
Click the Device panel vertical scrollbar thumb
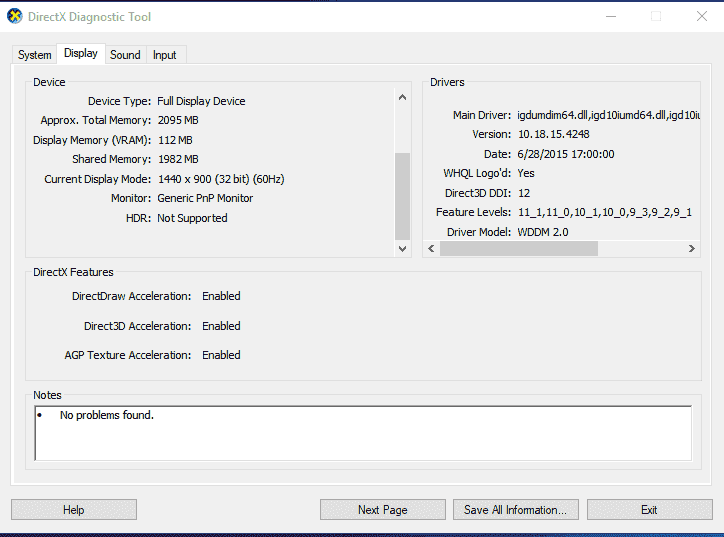[402, 196]
